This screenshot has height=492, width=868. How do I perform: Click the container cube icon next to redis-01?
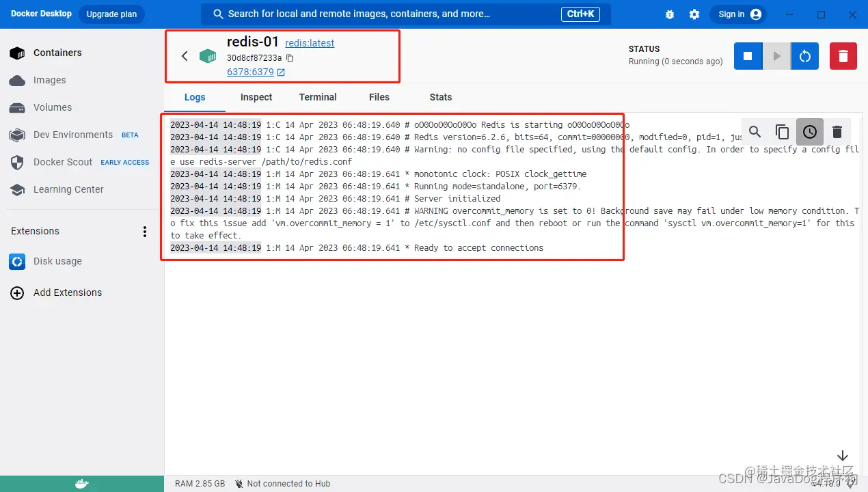point(208,56)
